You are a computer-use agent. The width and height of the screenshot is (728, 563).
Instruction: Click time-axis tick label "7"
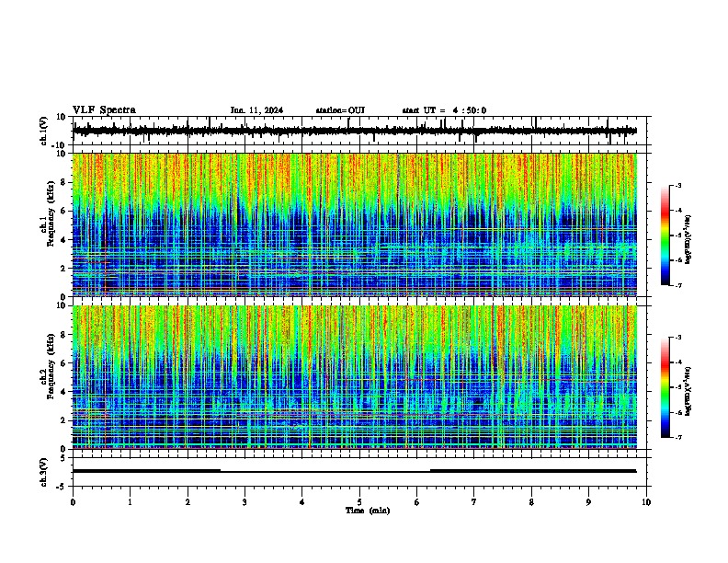474,502
